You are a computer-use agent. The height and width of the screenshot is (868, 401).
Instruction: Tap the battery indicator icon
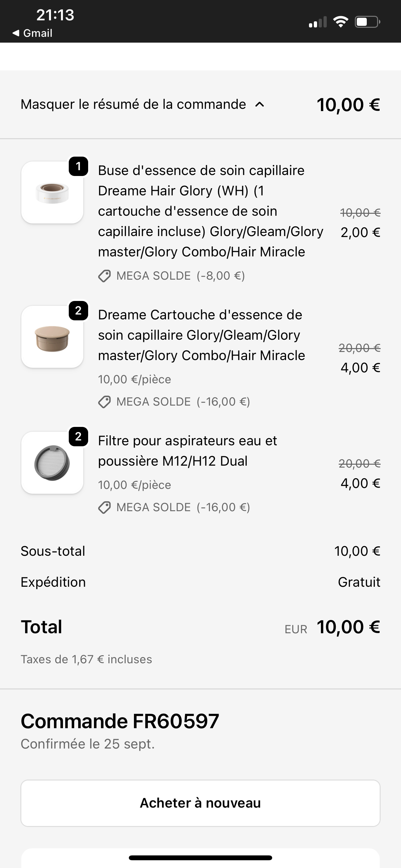[x=367, y=22]
